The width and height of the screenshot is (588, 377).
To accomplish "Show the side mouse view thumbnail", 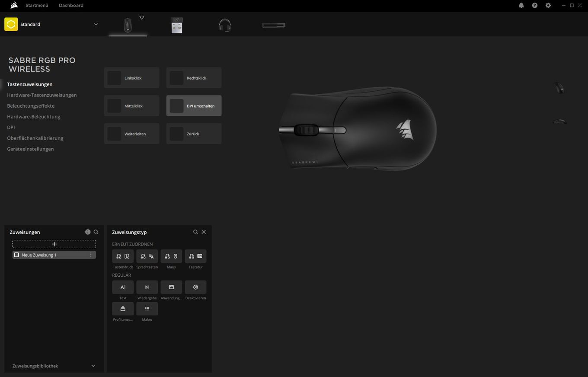I will coord(560,121).
